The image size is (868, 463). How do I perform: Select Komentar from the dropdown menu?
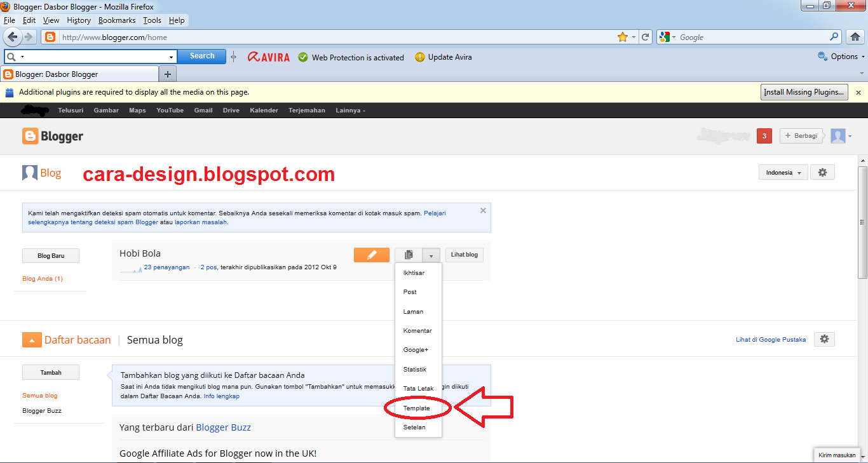tap(418, 330)
